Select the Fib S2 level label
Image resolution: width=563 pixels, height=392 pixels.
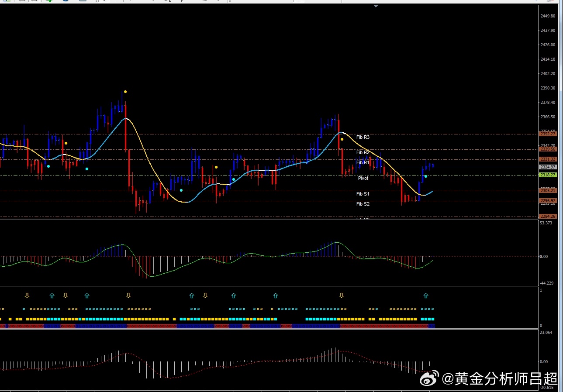click(363, 204)
